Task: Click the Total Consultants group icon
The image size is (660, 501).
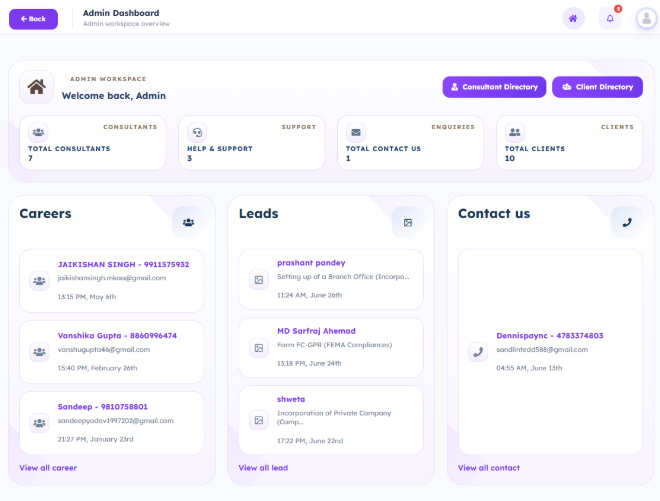Action: click(x=38, y=132)
